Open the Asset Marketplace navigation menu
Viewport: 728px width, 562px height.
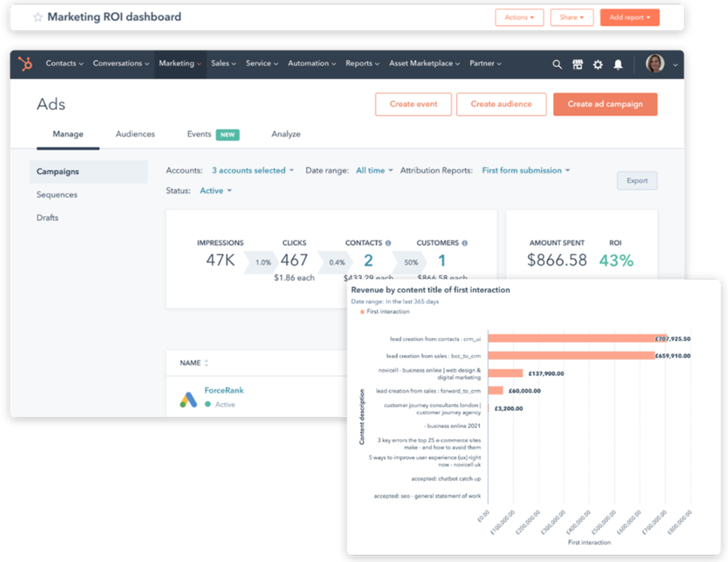click(424, 64)
